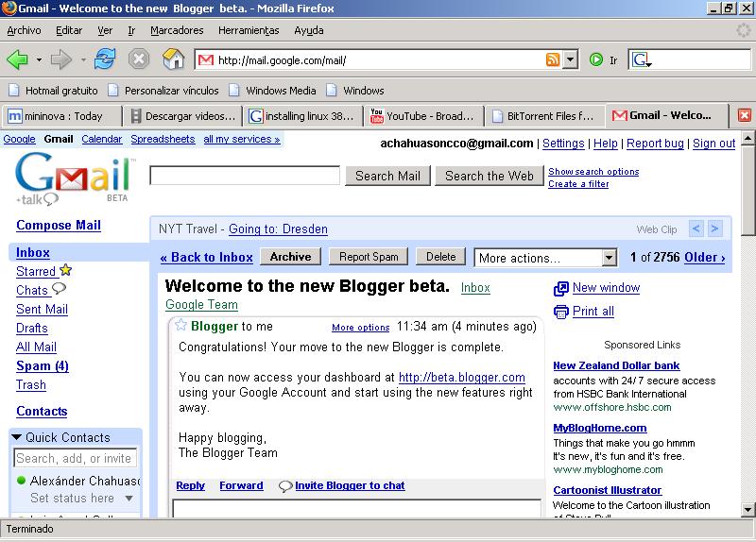
Task: Open the Editar menu
Action: [x=69, y=30]
